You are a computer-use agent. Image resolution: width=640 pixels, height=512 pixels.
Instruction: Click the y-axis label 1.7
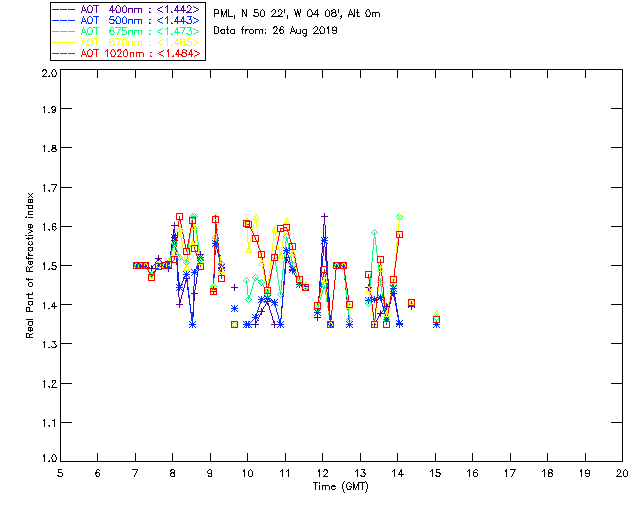(x=49, y=187)
